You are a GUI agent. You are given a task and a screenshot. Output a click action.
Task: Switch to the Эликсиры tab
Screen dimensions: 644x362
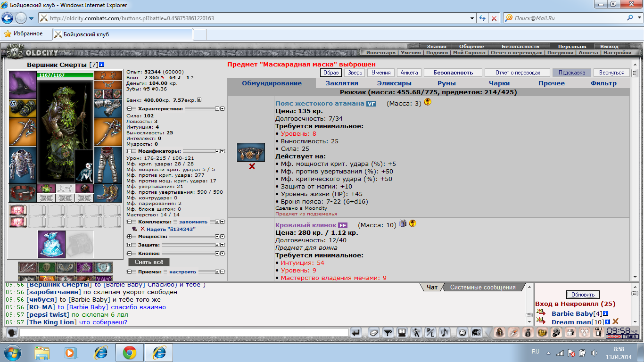tap(394, 83)
